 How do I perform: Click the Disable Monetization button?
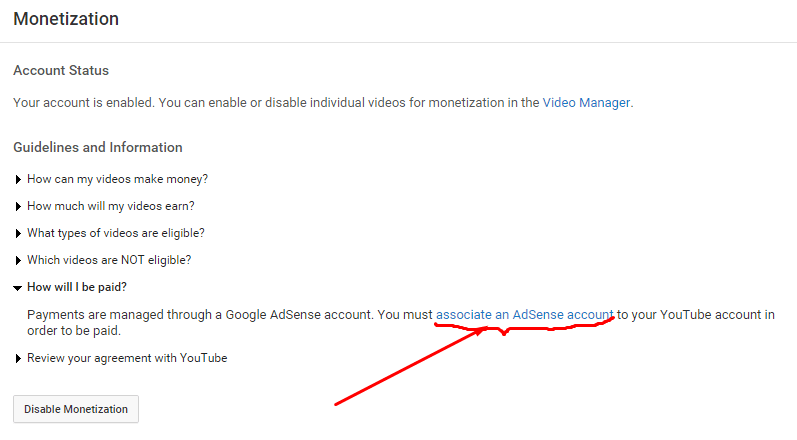(x=76, y=409)
